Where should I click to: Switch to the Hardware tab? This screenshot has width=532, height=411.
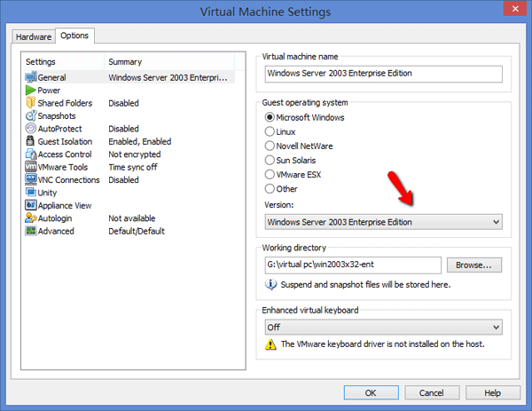pos(34,36)
